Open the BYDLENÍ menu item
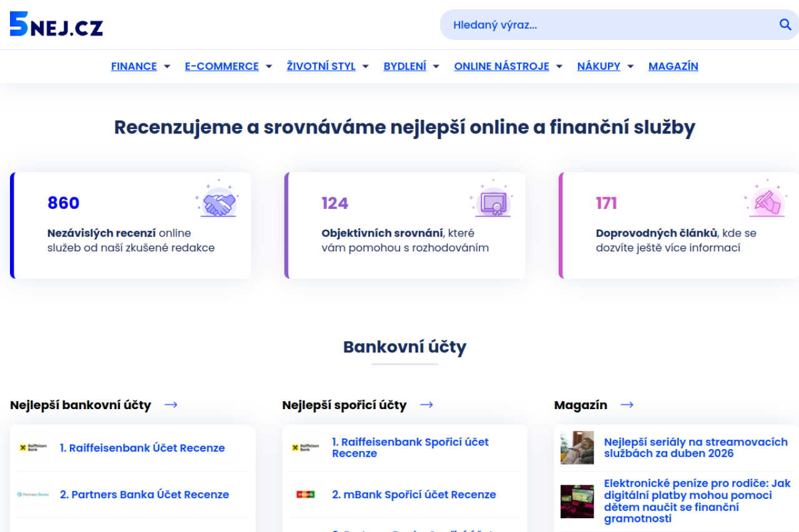The width and height of the screenshot is (799, 532). point(405,66)
